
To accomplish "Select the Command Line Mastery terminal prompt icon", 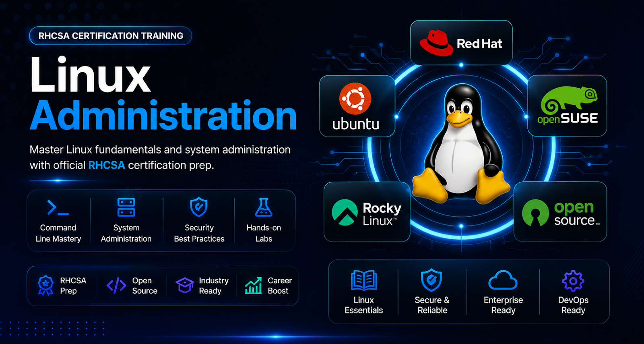I will pyautogui.click(x=58, y=208).
